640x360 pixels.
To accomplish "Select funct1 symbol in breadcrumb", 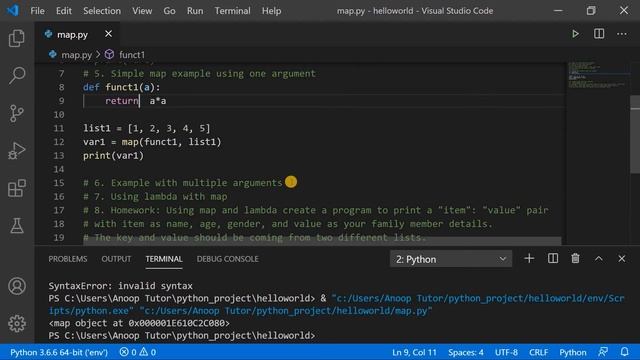I will tap(125, 54).
